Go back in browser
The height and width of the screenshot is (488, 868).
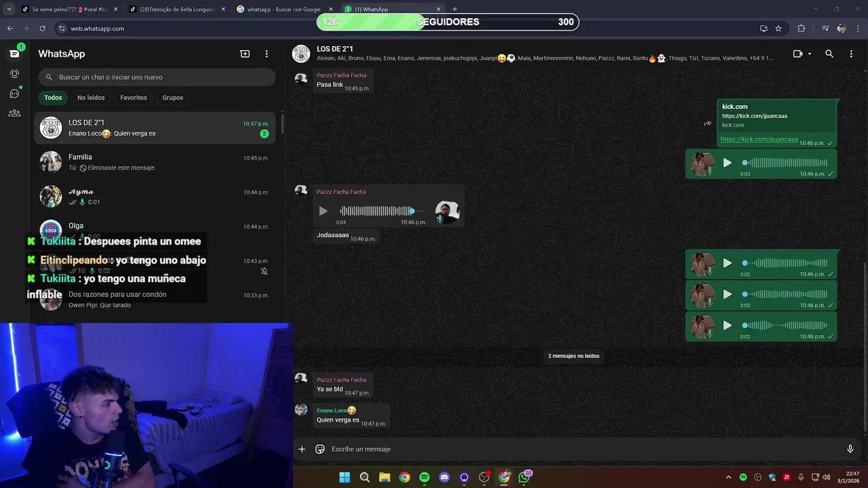click(x=10, y=28)
